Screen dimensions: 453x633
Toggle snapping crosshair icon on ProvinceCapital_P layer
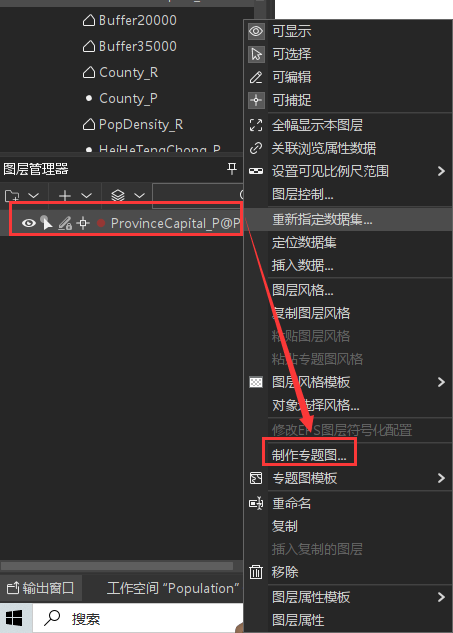click(x=83, y=223)
